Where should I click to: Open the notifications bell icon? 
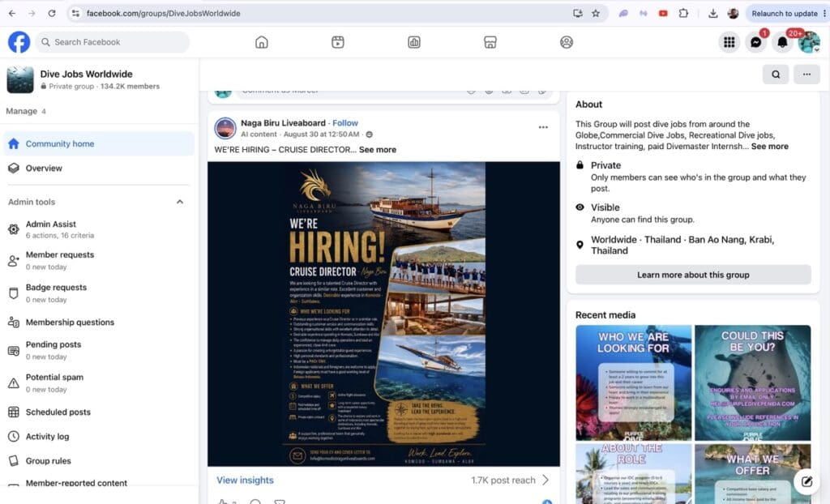coord(782,42)
